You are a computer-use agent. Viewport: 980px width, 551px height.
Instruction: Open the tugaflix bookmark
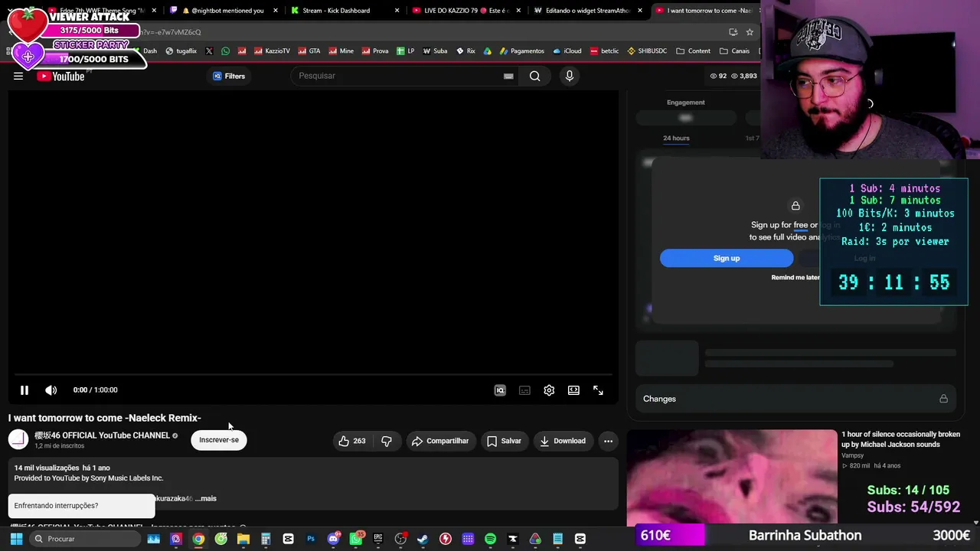coord(181,51)
